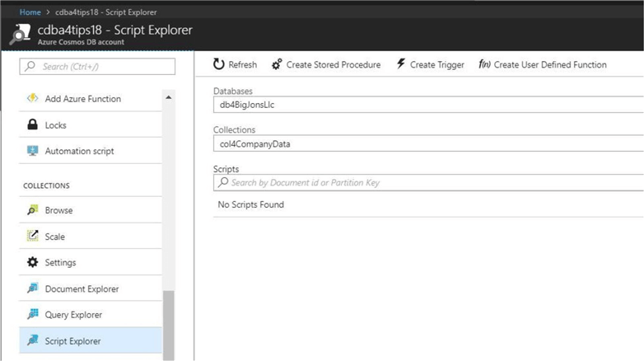Open the Locks menu entry

91,125
